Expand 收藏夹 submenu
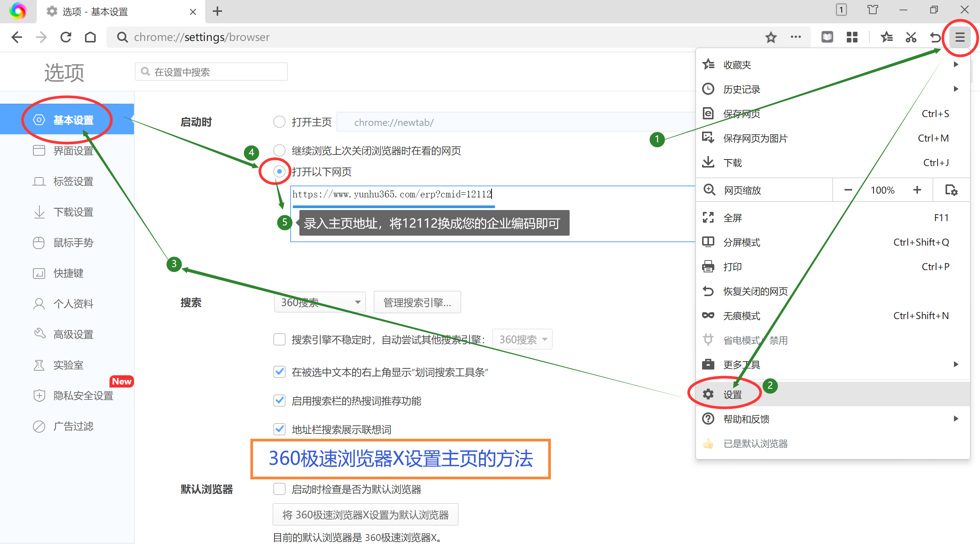The width and height of the screenshot is (980, 544). 833,65
